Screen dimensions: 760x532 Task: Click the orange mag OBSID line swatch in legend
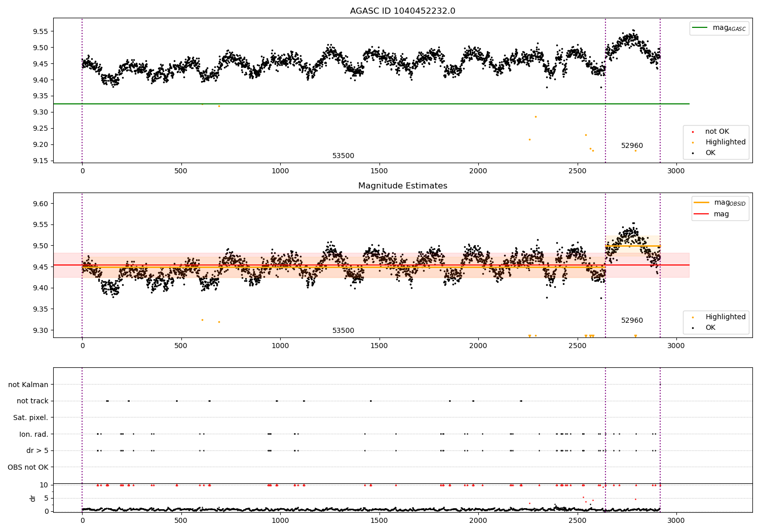point(702,203)
